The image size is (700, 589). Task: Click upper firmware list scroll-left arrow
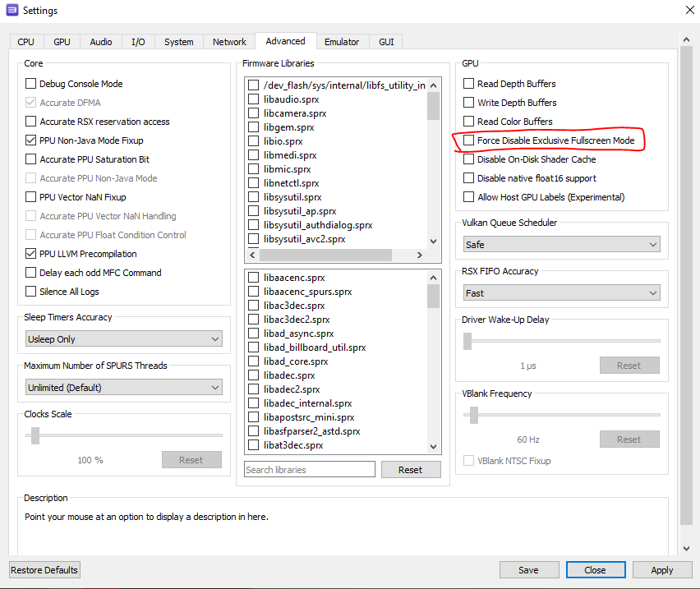pyautogui.click(x=253, y=255)
